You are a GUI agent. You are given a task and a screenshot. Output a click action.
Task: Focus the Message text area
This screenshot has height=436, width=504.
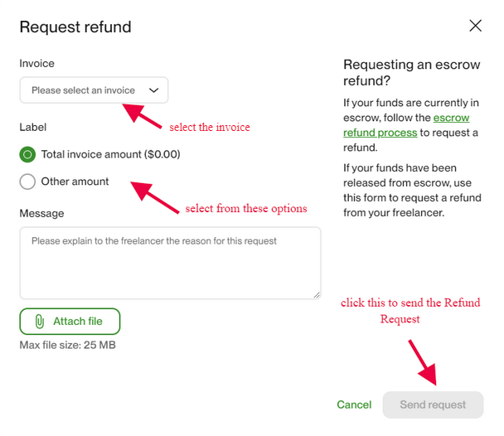tap(170, 263)
